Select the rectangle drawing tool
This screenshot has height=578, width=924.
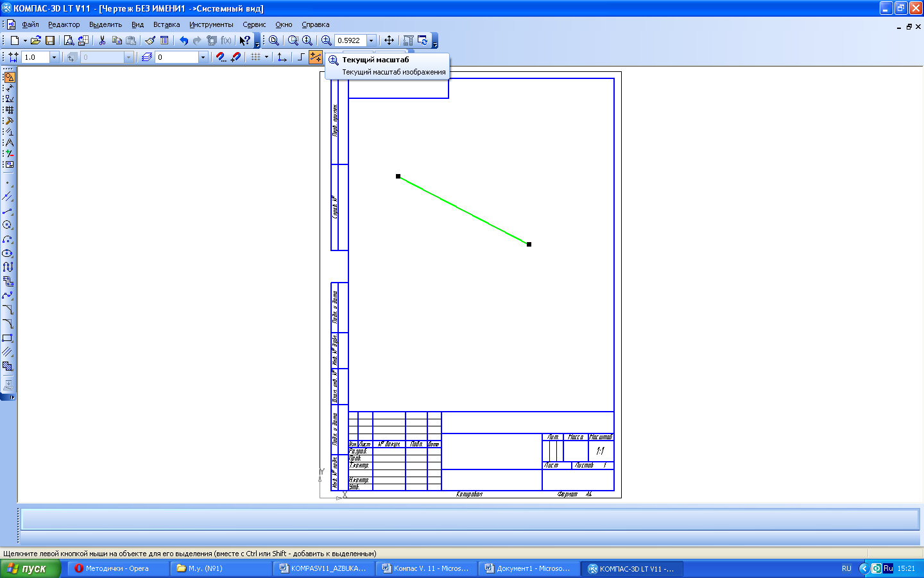(x=8, y=338)
